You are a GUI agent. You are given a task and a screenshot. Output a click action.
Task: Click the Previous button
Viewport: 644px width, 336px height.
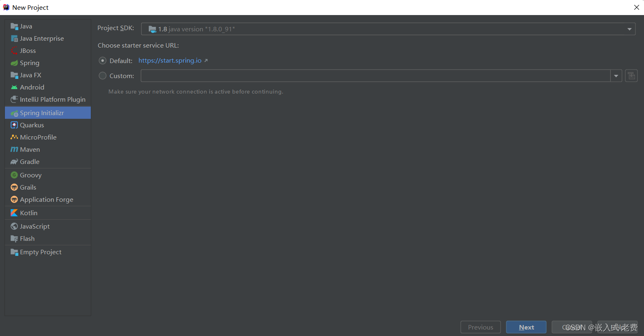click(481, 327)
